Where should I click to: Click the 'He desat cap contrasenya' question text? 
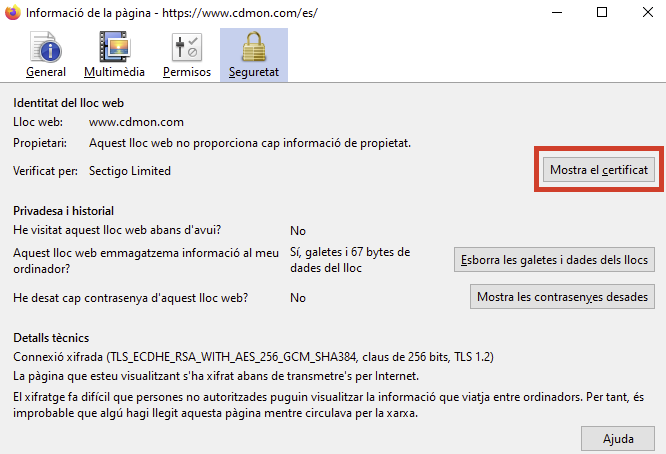[x=131, y=298]
